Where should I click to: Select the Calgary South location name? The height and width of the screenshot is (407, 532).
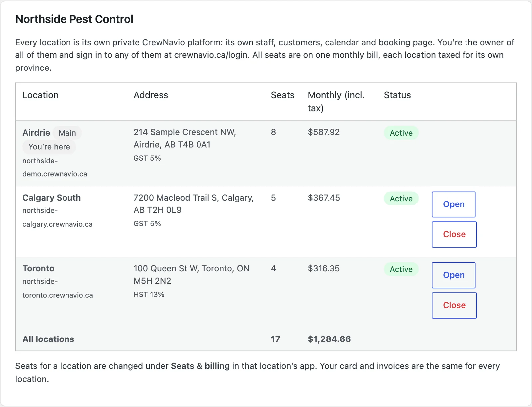(52, 198)
